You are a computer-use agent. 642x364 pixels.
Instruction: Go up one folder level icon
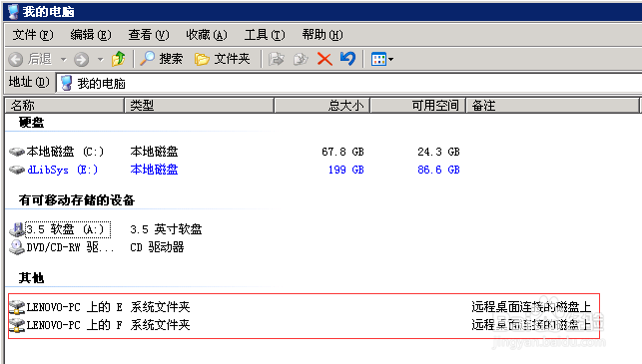pos(119,59)
